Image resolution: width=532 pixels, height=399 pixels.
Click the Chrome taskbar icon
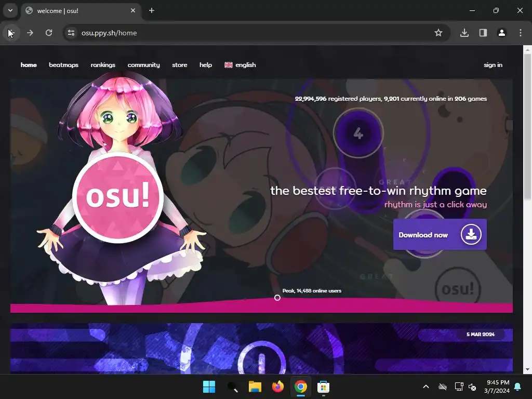[x=301, y=387]
